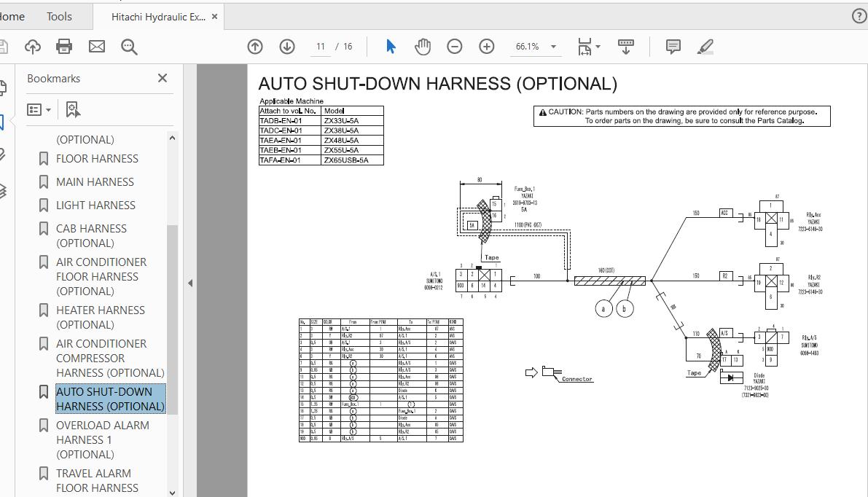Screen dimensions: 868x497
Task: Click the CAUTION notice text
Action: coord(682,116)
